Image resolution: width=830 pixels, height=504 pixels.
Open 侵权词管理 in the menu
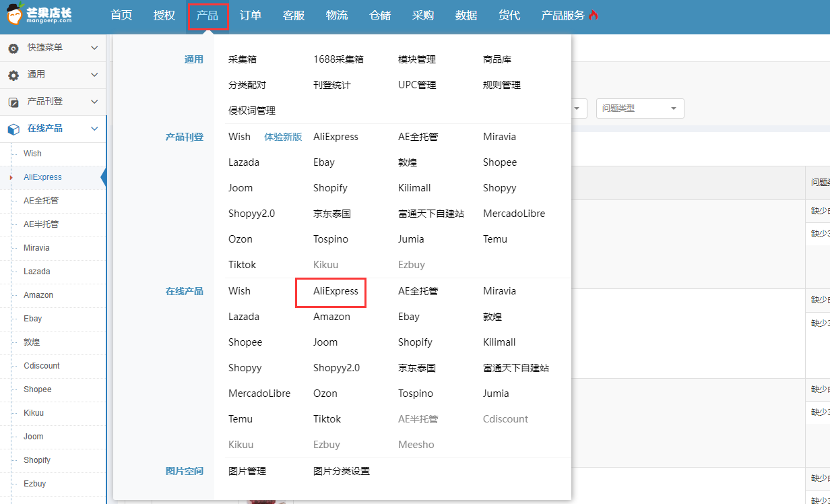(x=252, y=111)
